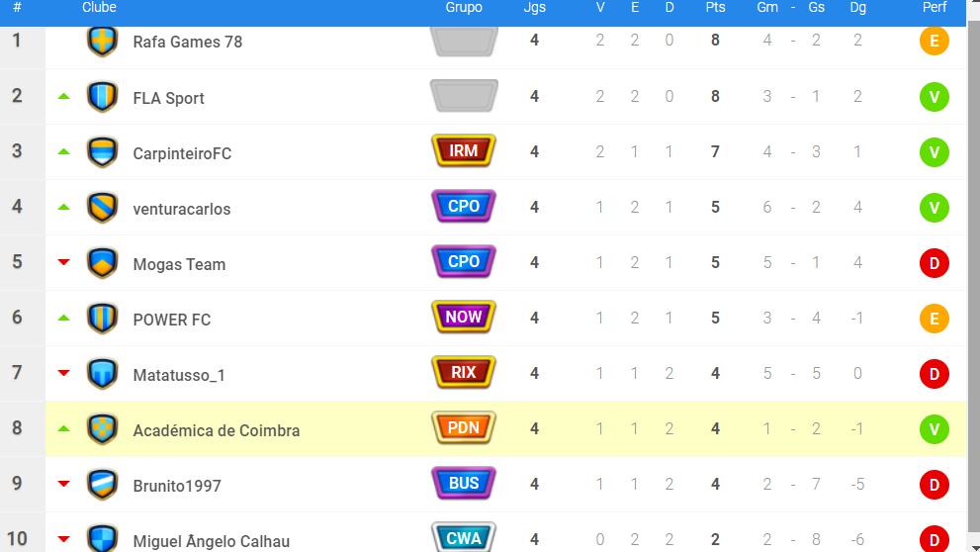Click the Grupo column header
The width and height of the screenshot is (980, 552).
coord(464,8)
